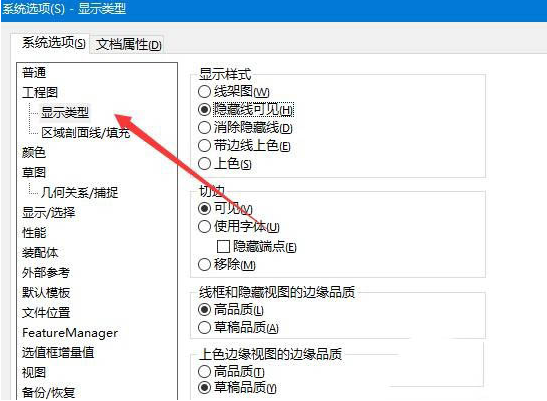The width and height of the screenshot is (547, 401).
Task: Select 装配体 in the options tree
Action: (40, 252)
